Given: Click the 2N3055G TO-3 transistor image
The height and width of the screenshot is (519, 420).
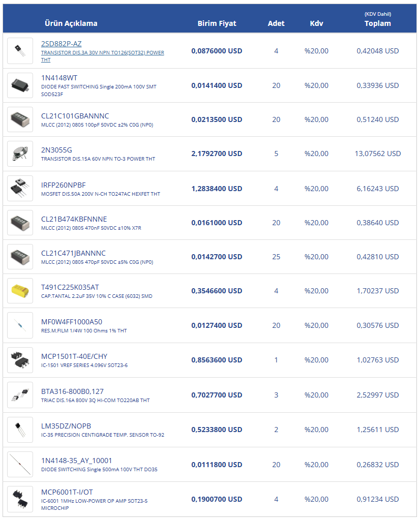Looking at the screenshot, I should point(20,154).
